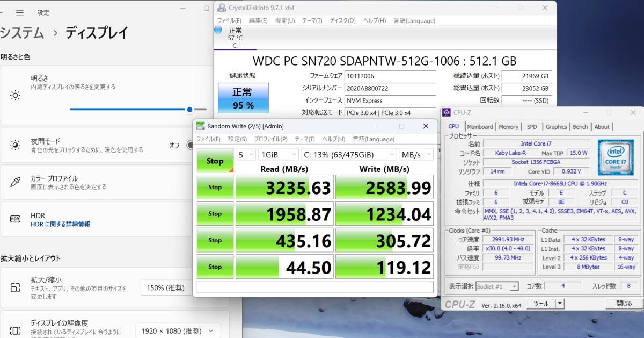Click the HDR icon in settings
The image size is (644, 338).
click(x=16, y=219)
